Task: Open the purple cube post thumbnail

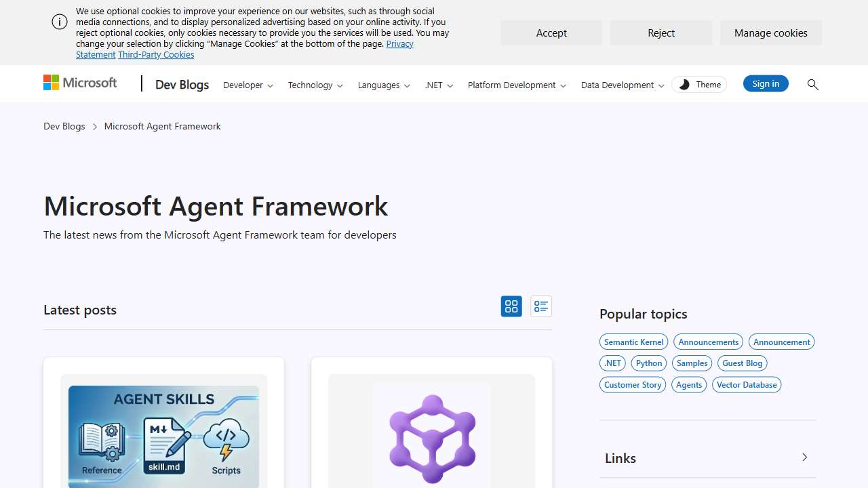Action: coord(431,435)
